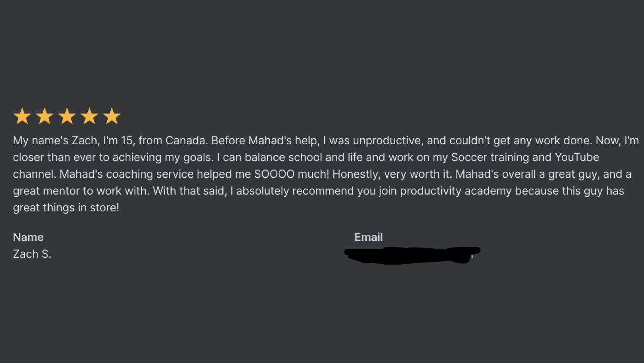Click the word "unproductive" in the review

[x=383, y=141]
